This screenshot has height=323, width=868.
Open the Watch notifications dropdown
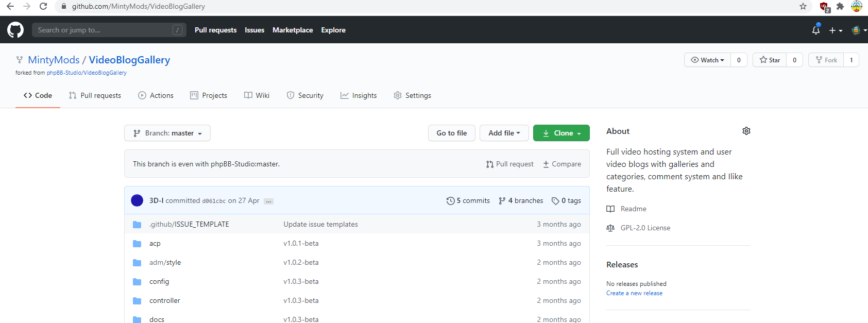[707, 60]
